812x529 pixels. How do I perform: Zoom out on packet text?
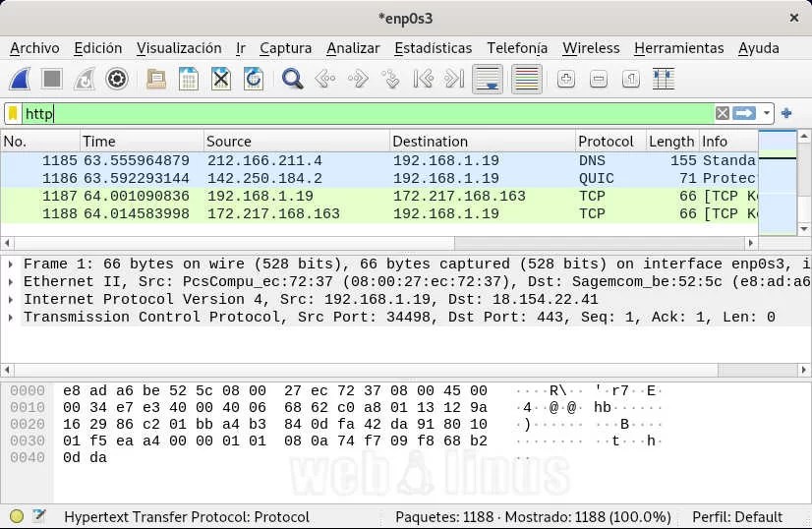(598, 80)
